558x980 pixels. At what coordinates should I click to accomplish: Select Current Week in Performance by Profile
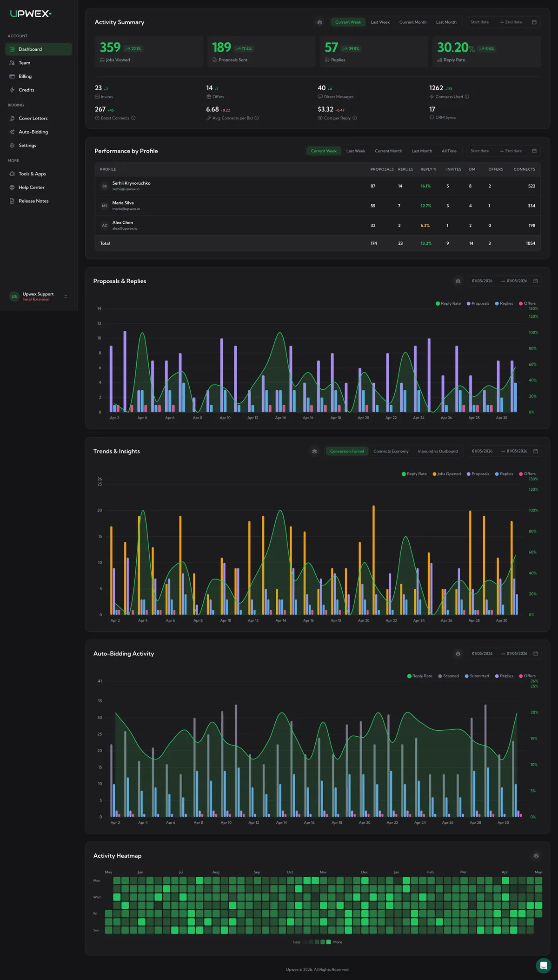(x=324, y=151)
